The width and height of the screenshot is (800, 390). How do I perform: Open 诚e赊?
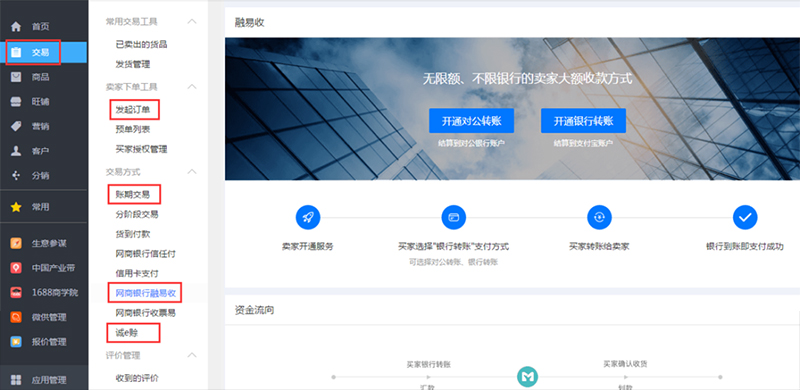point(127,333)
